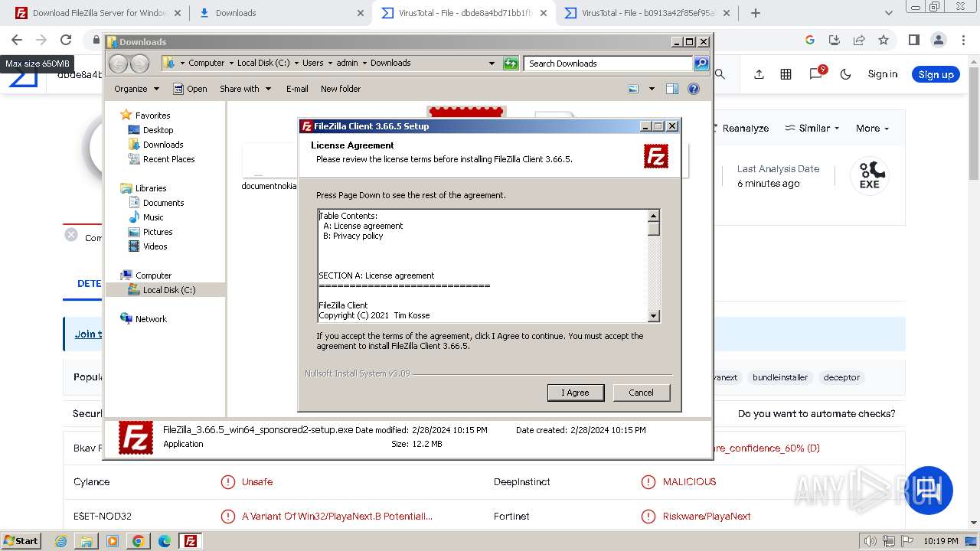This screenshot has width=980, height=551.
Task: Click Open in Explorer toolbar
Action: pos(190,89)
